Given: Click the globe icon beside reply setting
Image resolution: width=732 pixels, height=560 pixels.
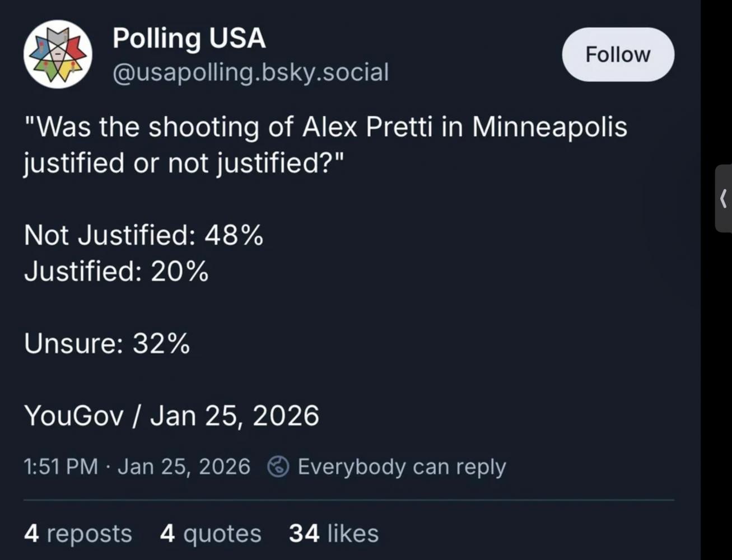Looking at the screenshot, I should tap(278, 466).
